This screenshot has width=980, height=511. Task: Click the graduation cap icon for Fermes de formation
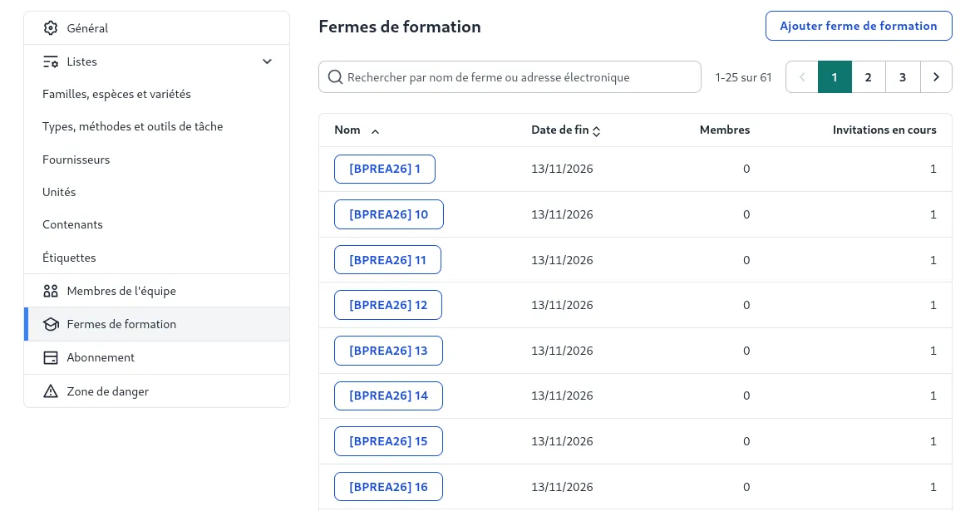(x=51, y=324)
